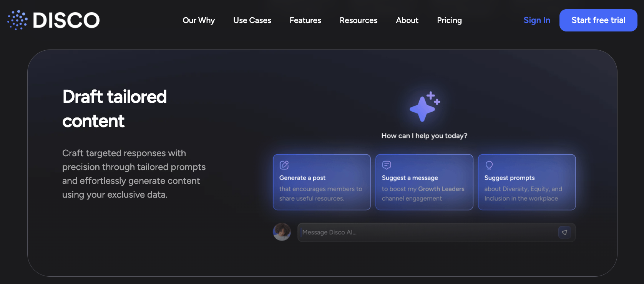
Task: Open the Our Why menu item
Action: (x=199, y=20)
